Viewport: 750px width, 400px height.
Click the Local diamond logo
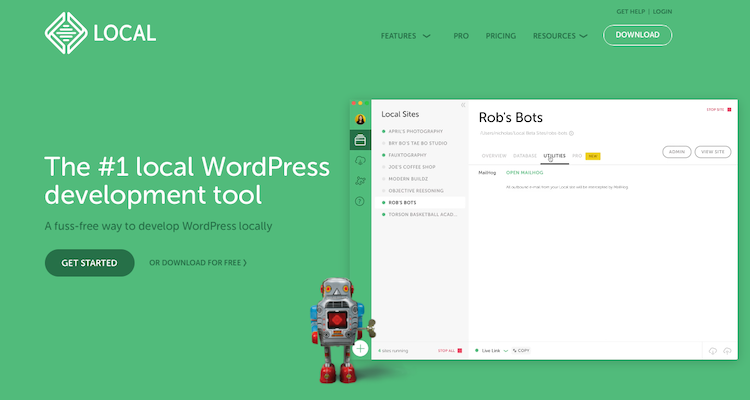click(x=66, y=33)
